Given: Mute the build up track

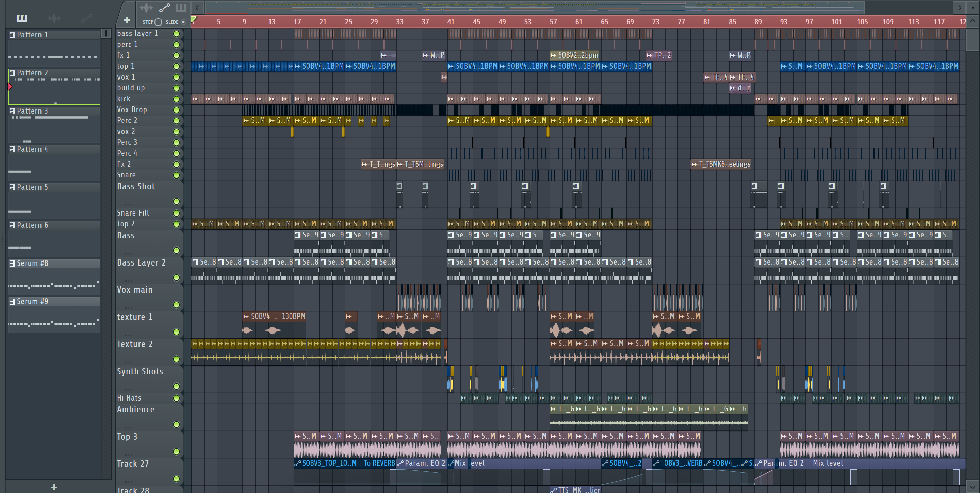Looking at the screenshot, I should click(x=176, y=88).
